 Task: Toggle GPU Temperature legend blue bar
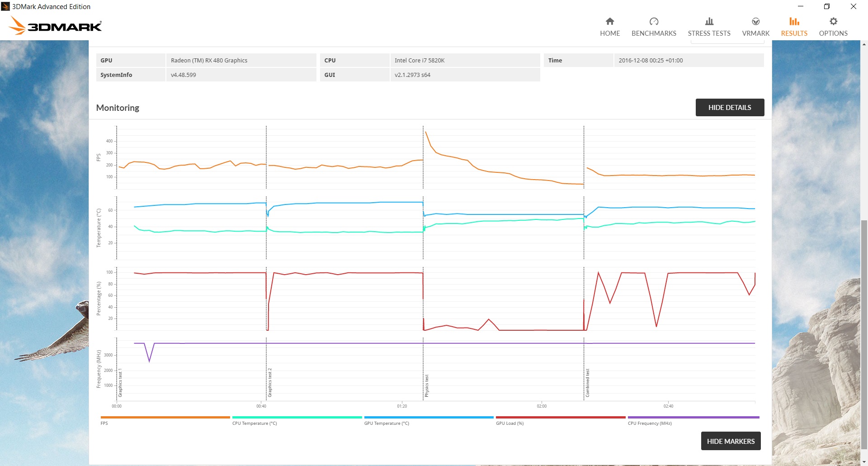429,417
